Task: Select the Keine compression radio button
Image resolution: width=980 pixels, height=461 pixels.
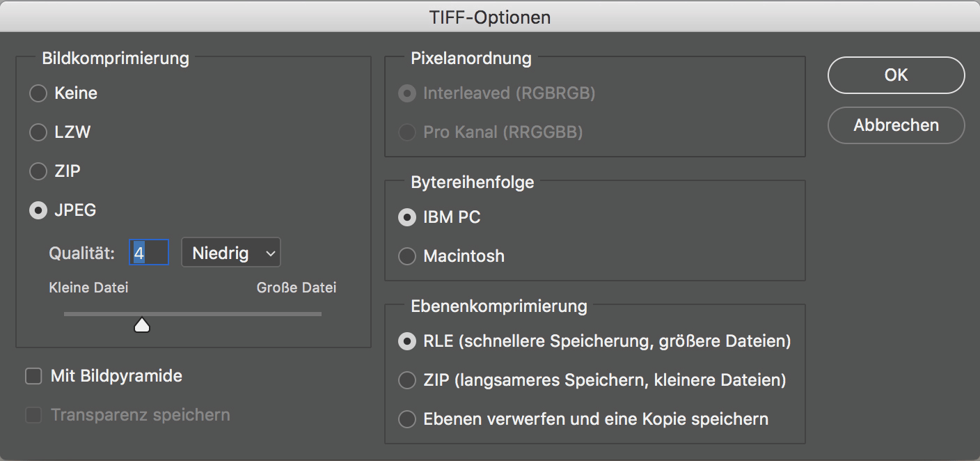Action: 38,93
